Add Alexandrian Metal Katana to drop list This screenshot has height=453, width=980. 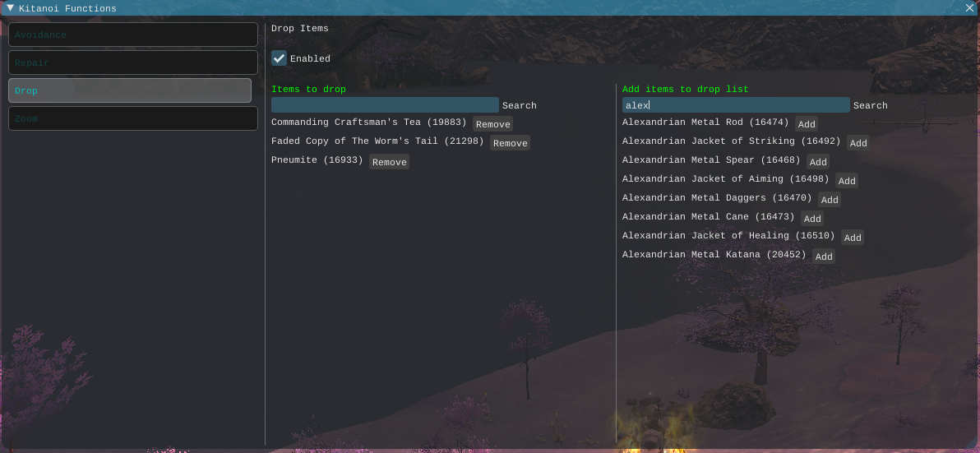coord(824,257)
